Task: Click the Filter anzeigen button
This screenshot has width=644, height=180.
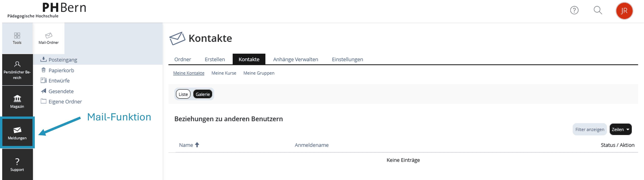Action: (x=589, y=129)
